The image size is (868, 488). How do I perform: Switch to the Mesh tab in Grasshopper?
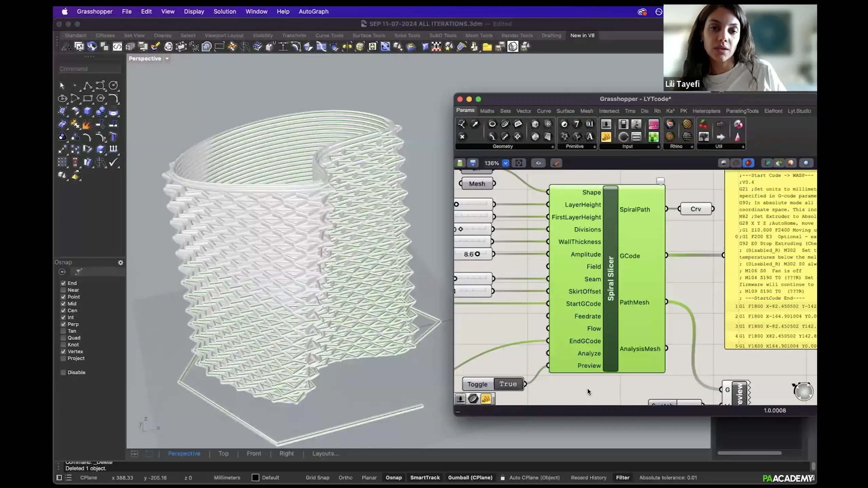pos(586,111)
